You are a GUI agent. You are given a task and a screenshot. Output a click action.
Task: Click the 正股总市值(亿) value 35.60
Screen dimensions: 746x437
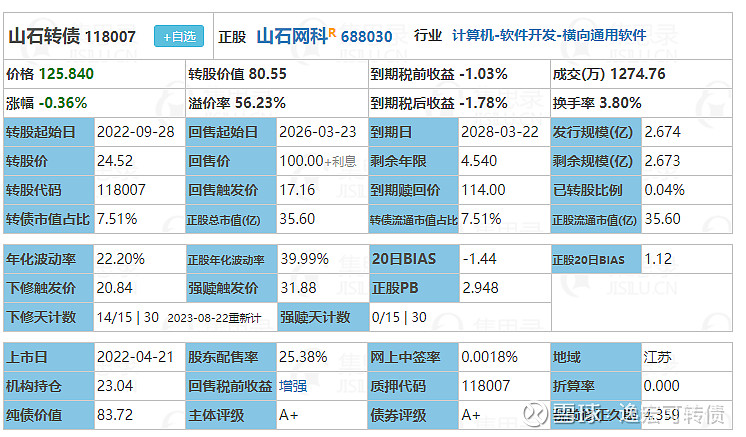[297, 219]
